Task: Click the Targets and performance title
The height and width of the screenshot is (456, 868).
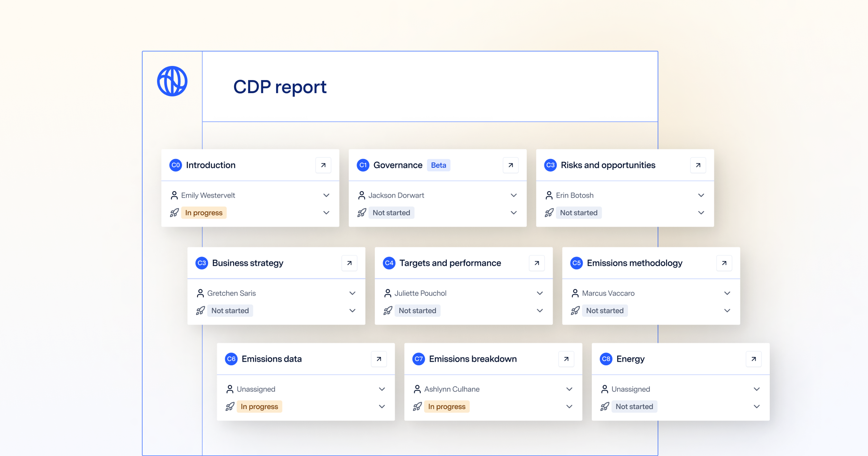Action: 450,263
